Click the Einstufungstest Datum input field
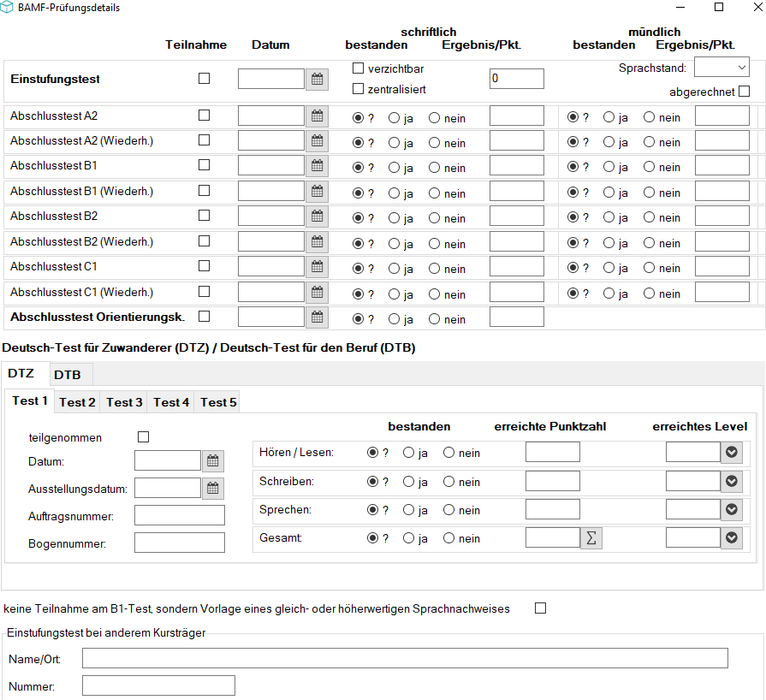Viewport: 766px width, 700px height. [271, 79]
